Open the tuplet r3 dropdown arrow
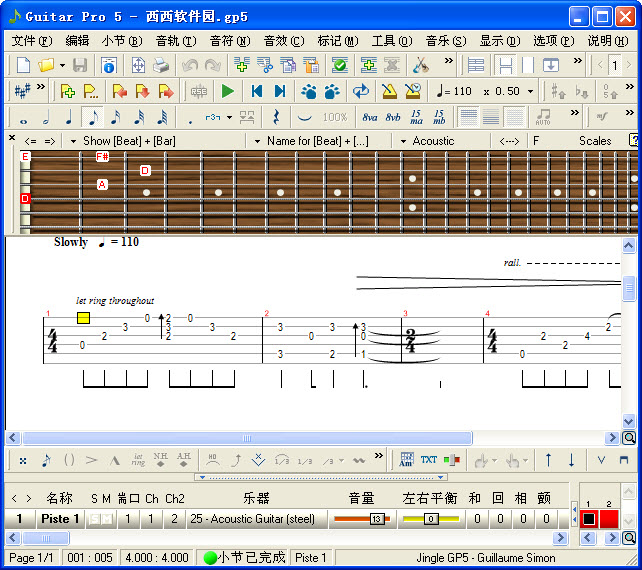The width and height of the screenshot is (642, 570). pos(229,118)
